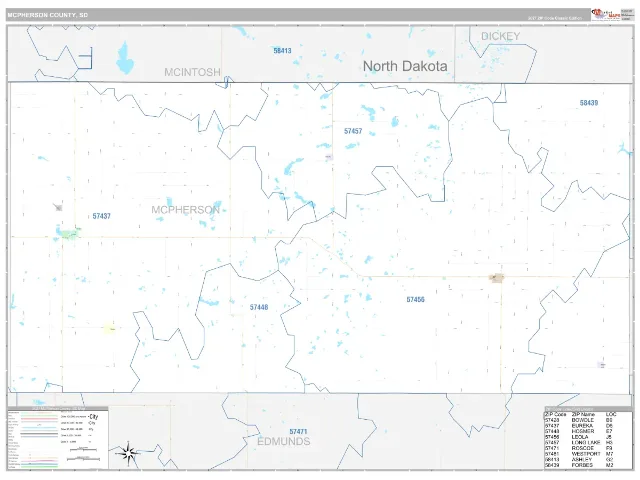The height and width of the screenshot is (480, 640).
Task: Click the lower scale bar in the legend
Action: pos(83,459)
